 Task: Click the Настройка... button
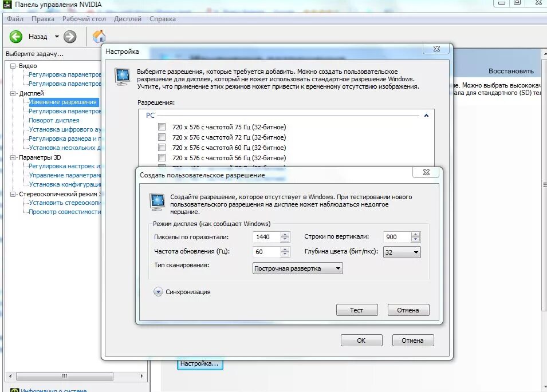pos(199,364)
